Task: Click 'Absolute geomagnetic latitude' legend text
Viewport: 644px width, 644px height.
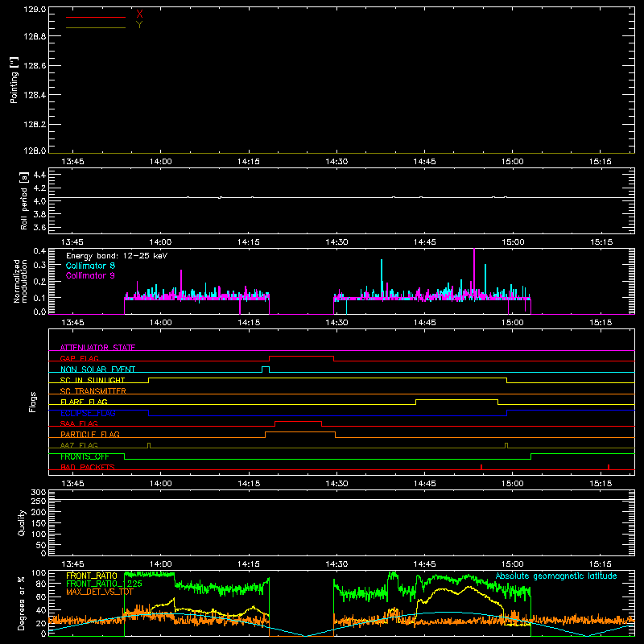Action: 556,576
